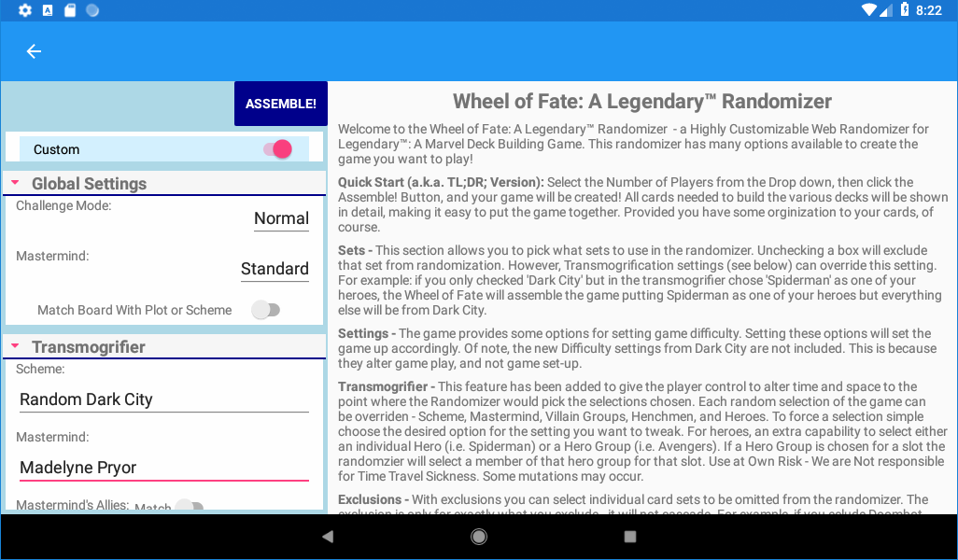This screenshot has height=560, width=958.
Task: Tap the Android back navigation button
Action: (x=328, y=537)
